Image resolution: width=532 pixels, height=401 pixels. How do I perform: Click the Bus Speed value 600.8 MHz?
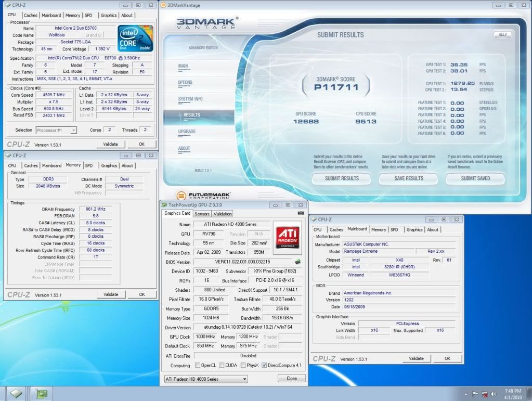coord(54,109)
